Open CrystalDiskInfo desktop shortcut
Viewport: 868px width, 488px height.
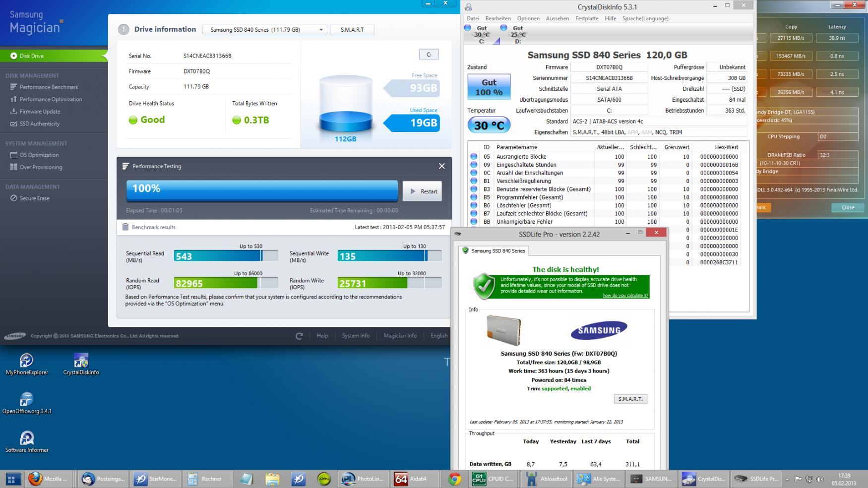point(81,364)
